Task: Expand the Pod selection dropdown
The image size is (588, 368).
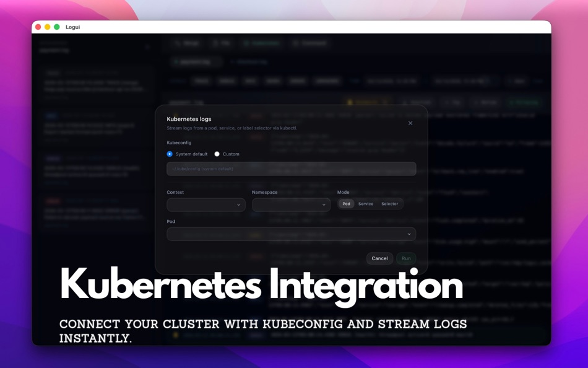Action: coord(292,234)
